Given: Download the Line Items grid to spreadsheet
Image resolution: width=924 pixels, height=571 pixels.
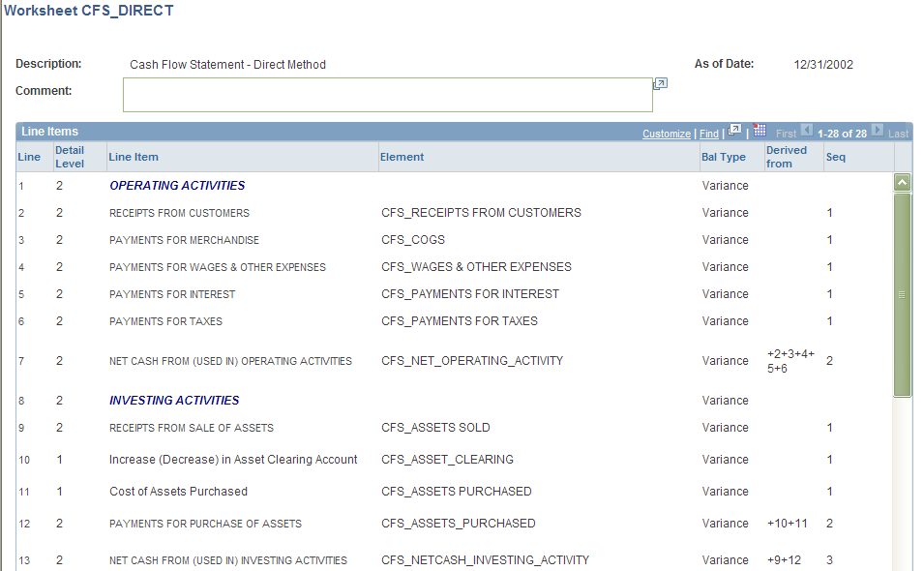Looking at the screenshot, I should click(x=760, y=130).
